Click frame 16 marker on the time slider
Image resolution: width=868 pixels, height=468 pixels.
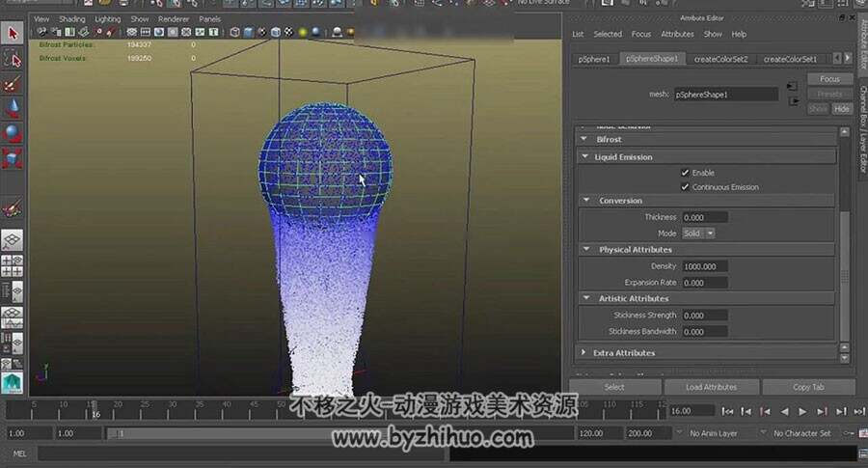click(x=95, y=410)
